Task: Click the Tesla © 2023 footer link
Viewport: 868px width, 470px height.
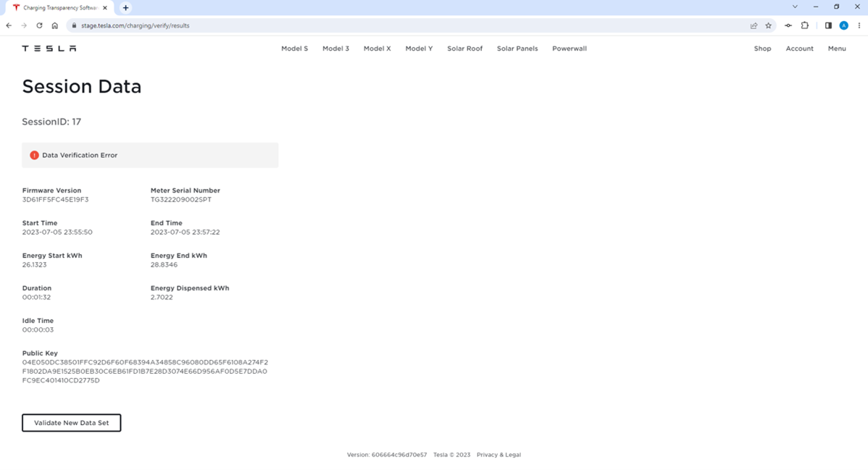Action: pyautogui.click(x=451, y=455)
